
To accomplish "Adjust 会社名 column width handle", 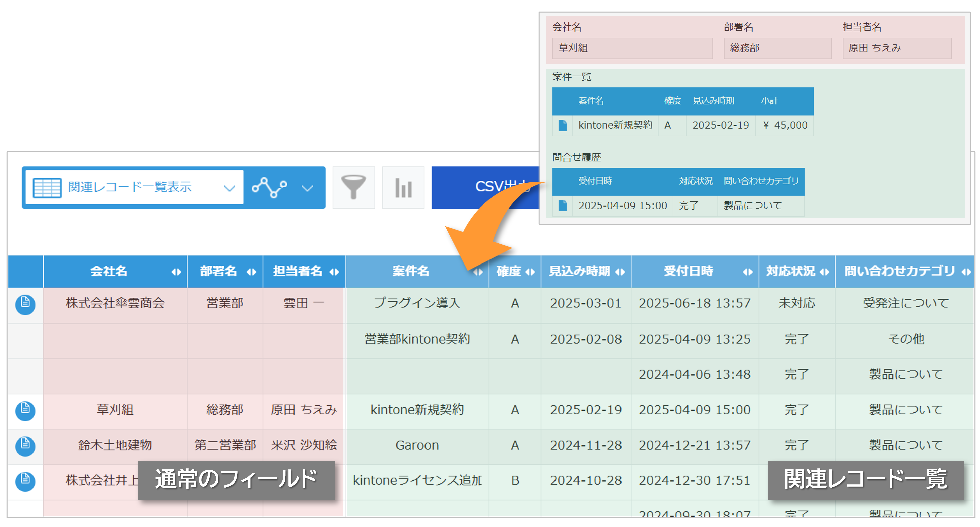I will click(x=176, y=272).
